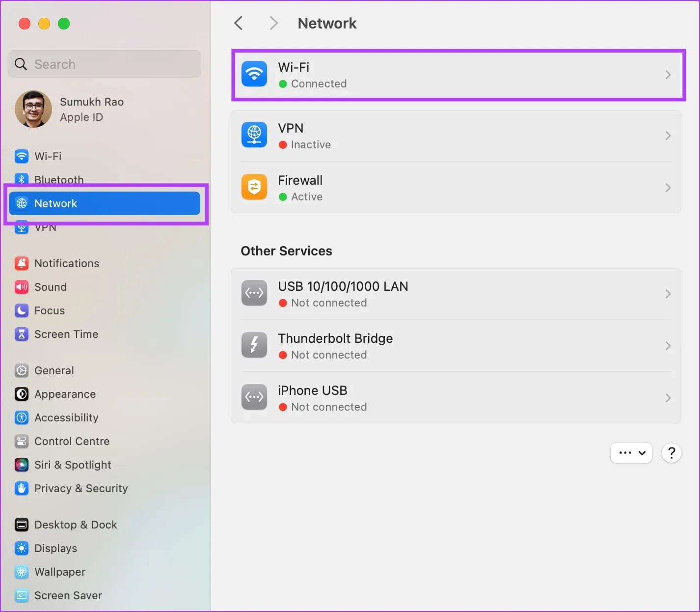
Task: Click the Thunderbolt Bridge lightning icon
Action: 254,345
